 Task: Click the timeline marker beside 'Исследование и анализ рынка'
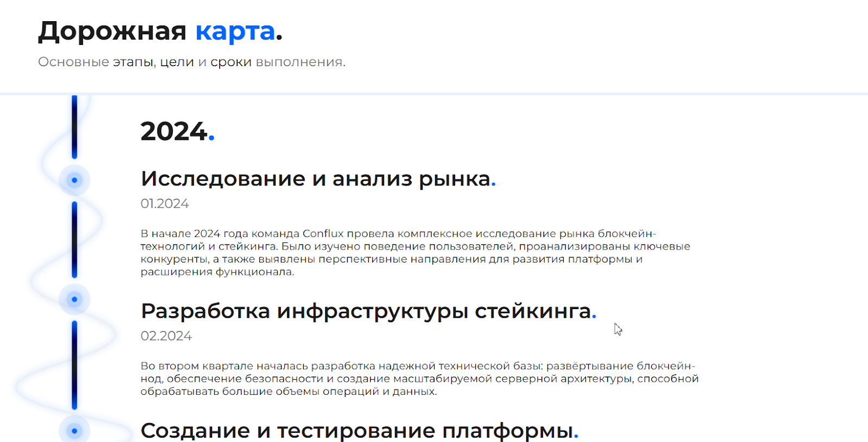pyautogui.click(x=74, y=180)
